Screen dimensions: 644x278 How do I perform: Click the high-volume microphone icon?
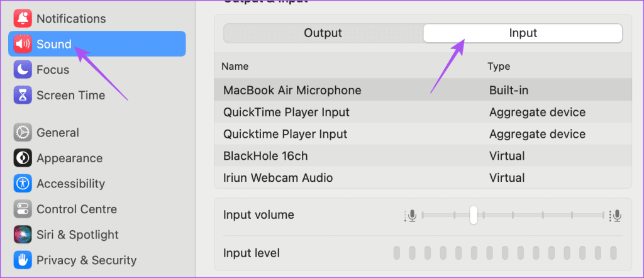click(x=615, y=215)
